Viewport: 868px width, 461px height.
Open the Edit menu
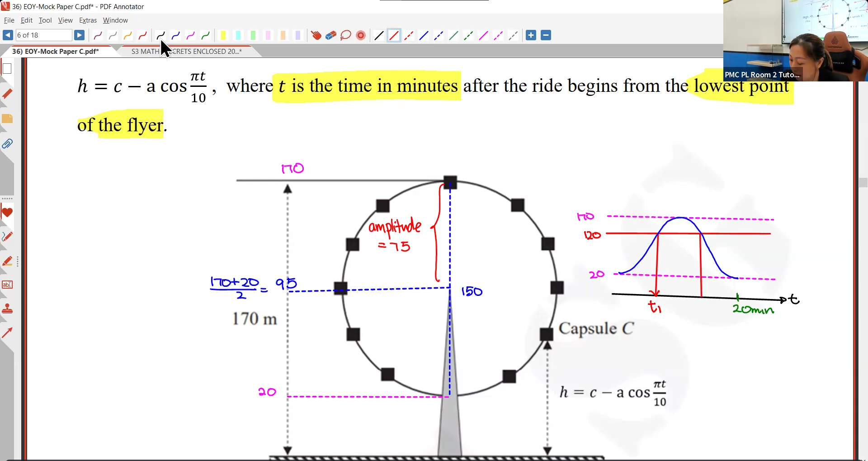click(x=27, y=20)
